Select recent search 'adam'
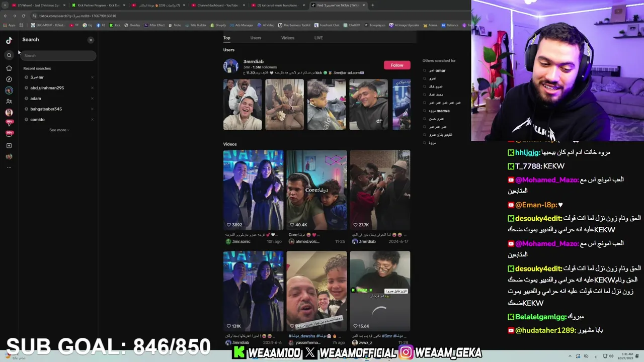The width and height of the screenshot is (644, 362). [35, 99]
